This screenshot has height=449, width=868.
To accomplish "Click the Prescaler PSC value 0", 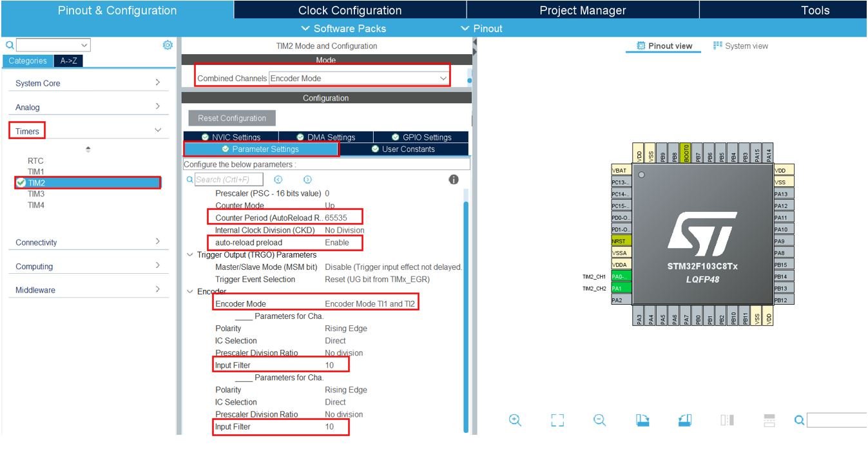I will point(327,193).
